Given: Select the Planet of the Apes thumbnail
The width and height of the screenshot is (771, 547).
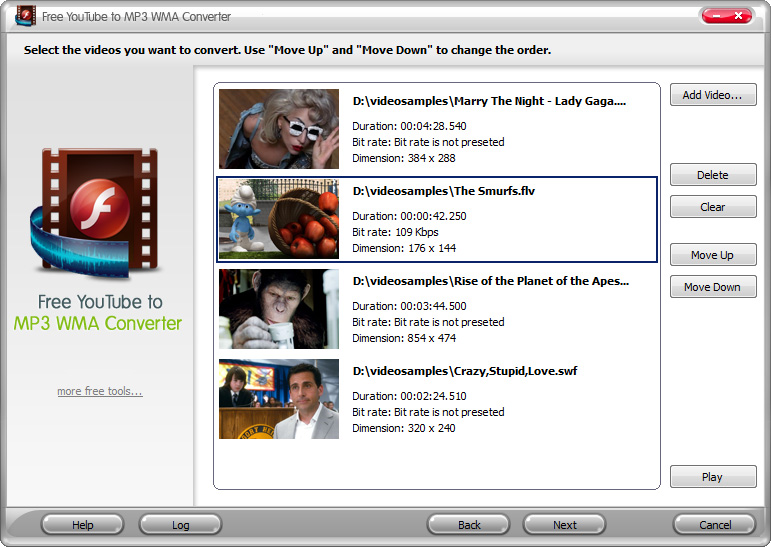Looking at the screenshot, I should click(279, 309).
